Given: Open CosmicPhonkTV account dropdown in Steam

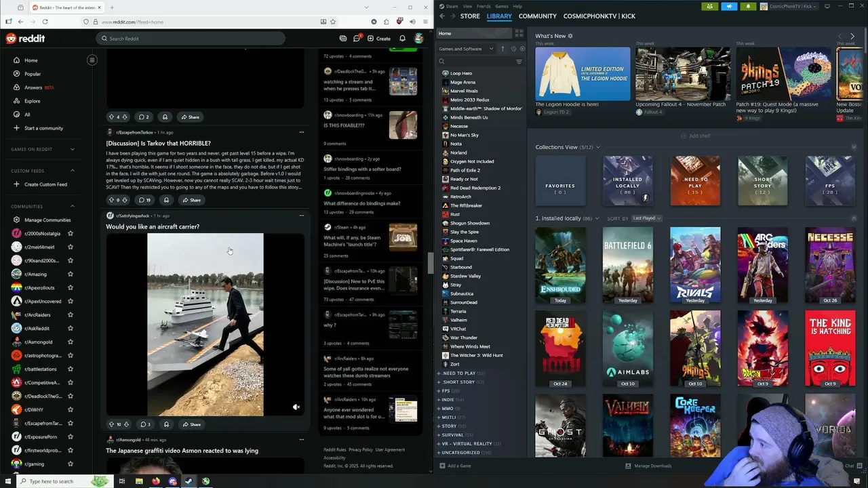Looking at the screenshot, I should (x=790, y=6).
